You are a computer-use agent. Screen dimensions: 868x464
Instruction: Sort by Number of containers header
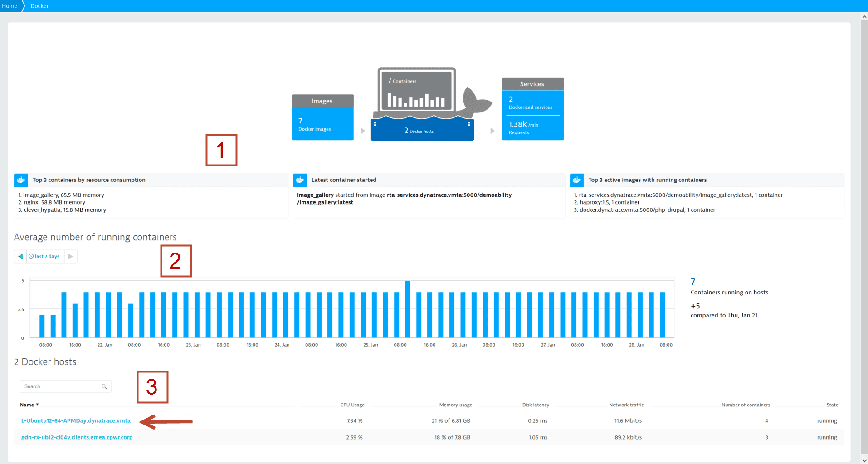pyautogui.click(x=746, y=405)
